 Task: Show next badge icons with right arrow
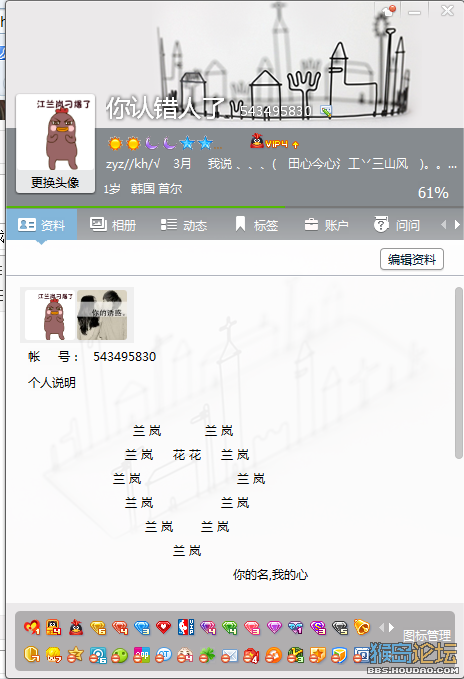(391, 627)
